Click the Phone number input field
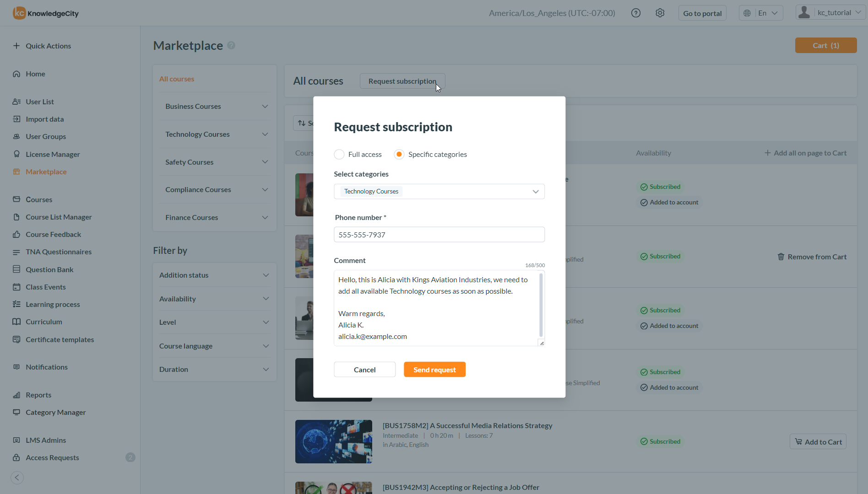This screenshot has height=494, width=868. (x=439, y=235)
